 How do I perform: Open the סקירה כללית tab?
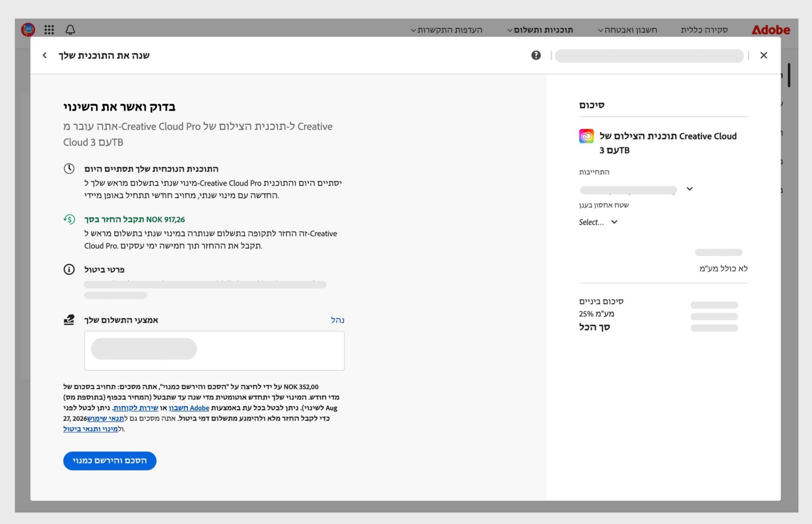tap(704, 30)
